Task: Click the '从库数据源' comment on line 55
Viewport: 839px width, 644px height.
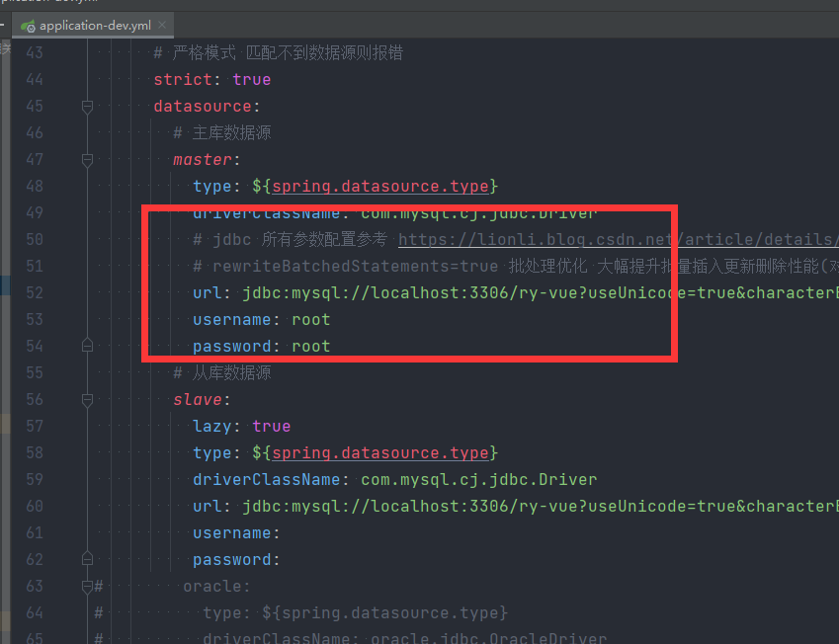Action: click(x=222, y=372)
